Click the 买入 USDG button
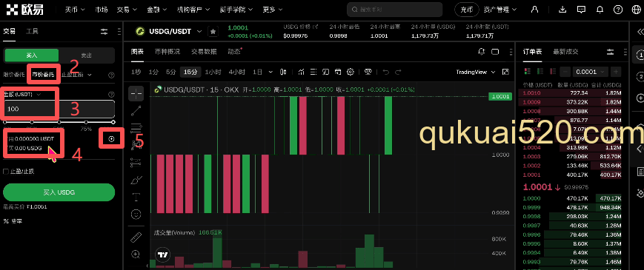The height and width of the screenshot is (270, 644). (59, 192)
